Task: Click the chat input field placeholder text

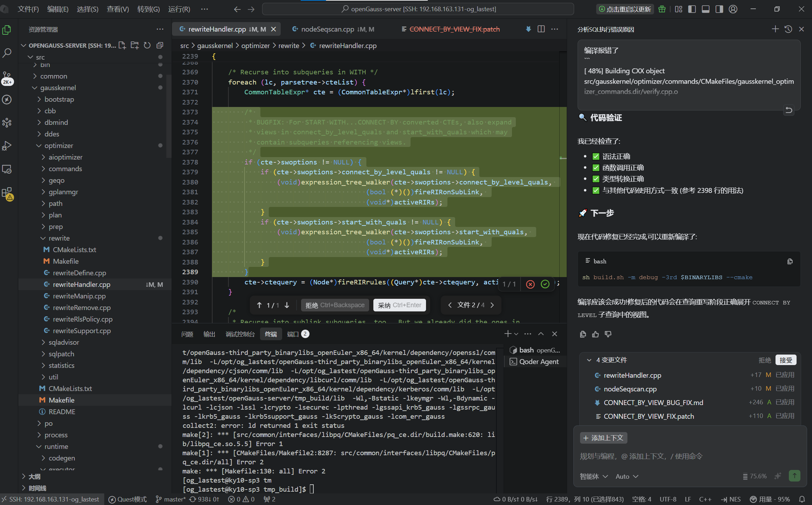Action: 641,456
